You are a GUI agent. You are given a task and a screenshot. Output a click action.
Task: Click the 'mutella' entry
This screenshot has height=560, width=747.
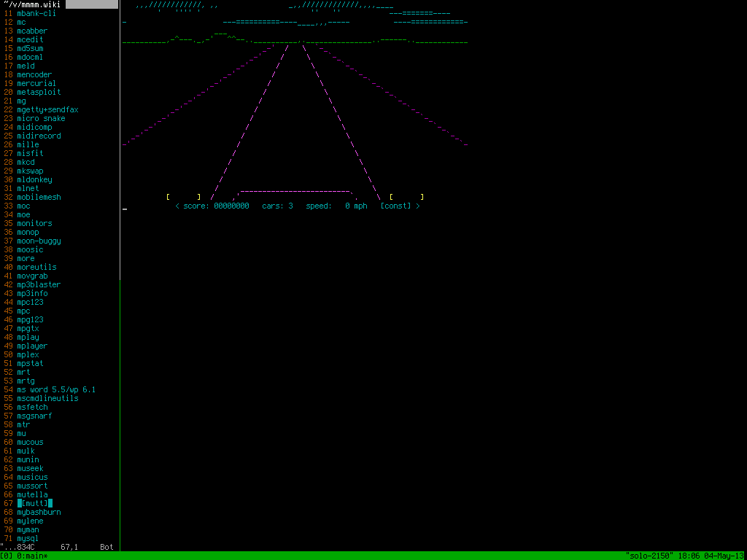click(32, 494)
